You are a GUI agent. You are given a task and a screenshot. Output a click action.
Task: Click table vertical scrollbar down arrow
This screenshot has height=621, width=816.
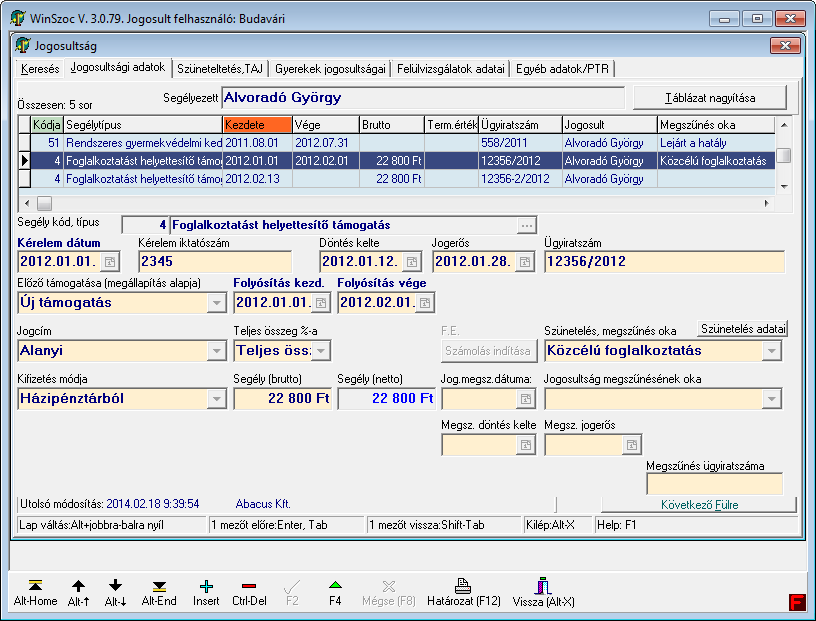pyautogui.click(x=784, y=186)
